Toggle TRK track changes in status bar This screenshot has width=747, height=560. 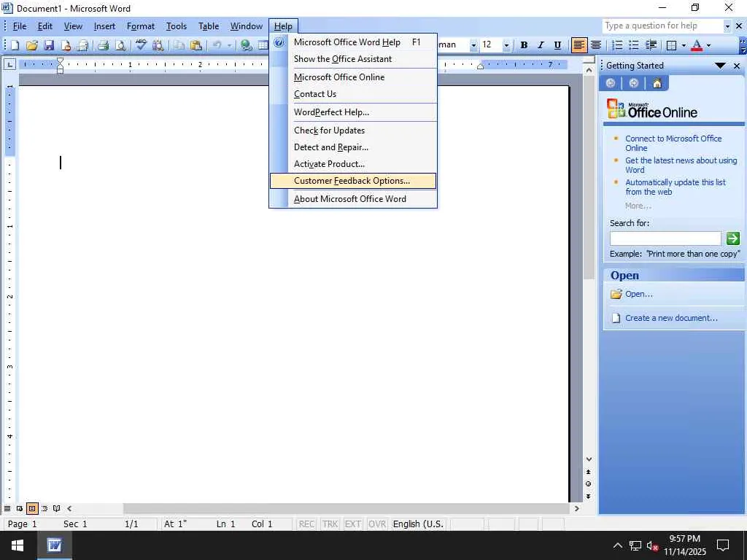pos(330,524)
